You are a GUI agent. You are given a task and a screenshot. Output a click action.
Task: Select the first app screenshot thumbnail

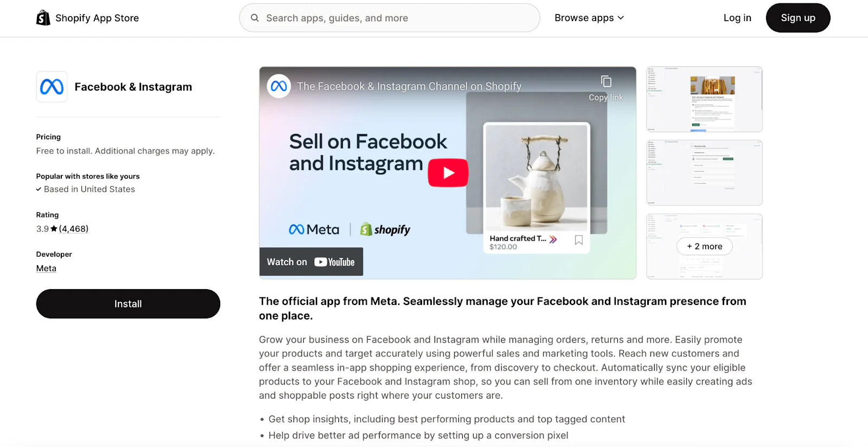[x=704, y=99]
